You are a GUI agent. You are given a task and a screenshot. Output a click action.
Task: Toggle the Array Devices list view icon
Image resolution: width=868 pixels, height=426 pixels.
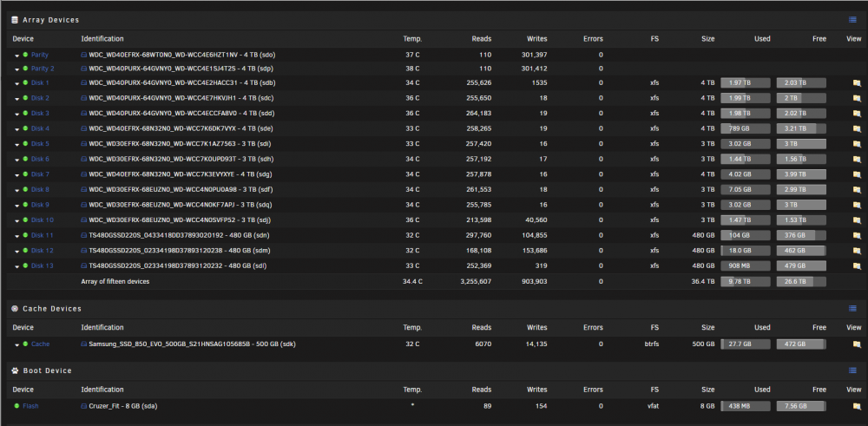coord(852,20)
